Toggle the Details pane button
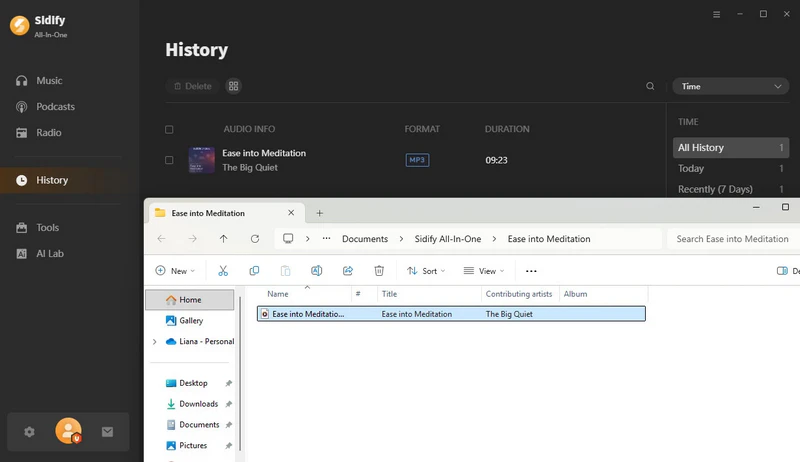Image resolution: width=800 pixels, height=462 pixels. click(787, 271)
